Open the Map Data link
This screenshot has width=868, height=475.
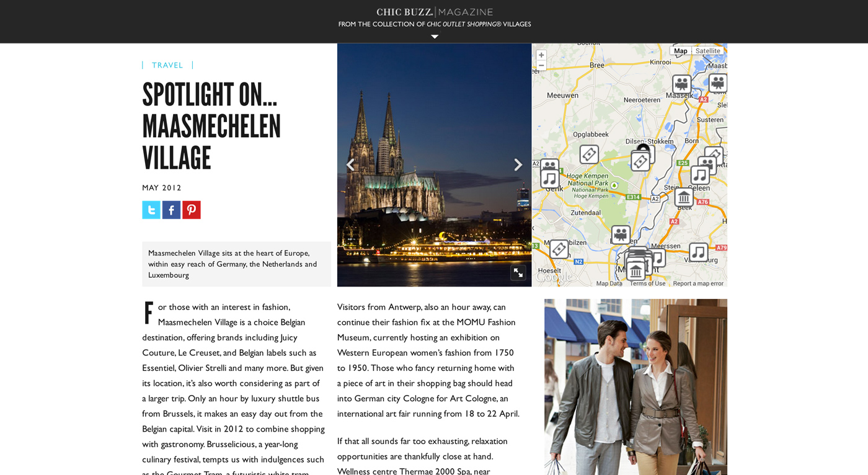(609, 283)
